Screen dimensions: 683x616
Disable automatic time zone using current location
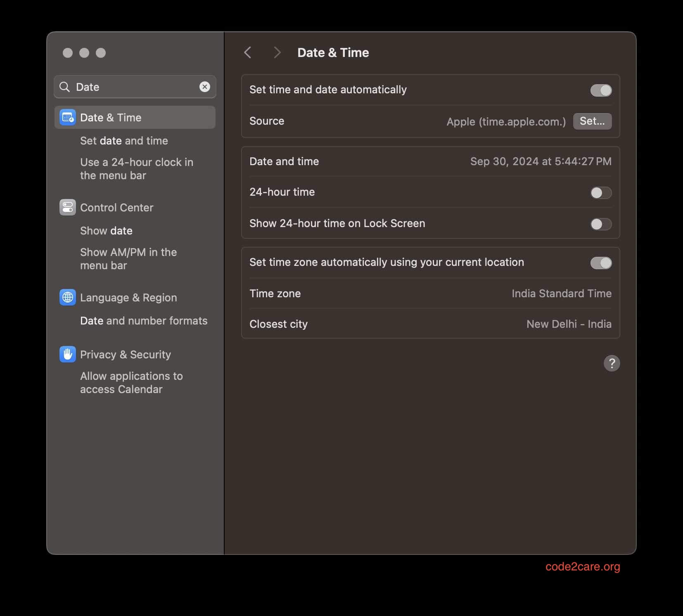(601, 263)
